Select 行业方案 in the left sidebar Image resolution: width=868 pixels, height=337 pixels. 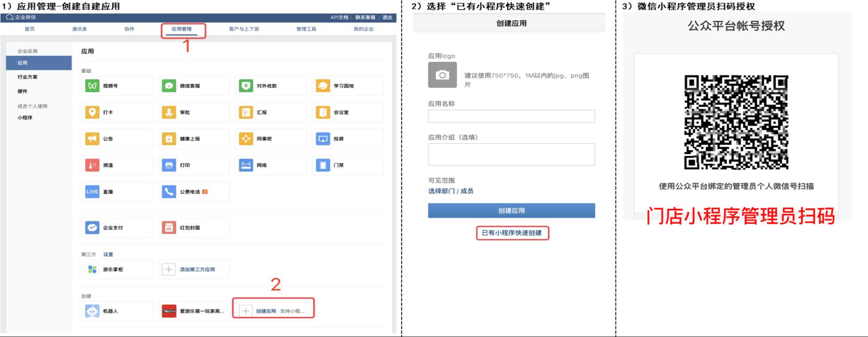click(x=27, y=77)
